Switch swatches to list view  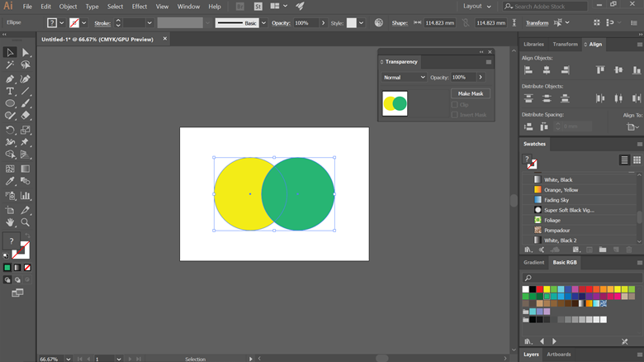coord(625,160)
